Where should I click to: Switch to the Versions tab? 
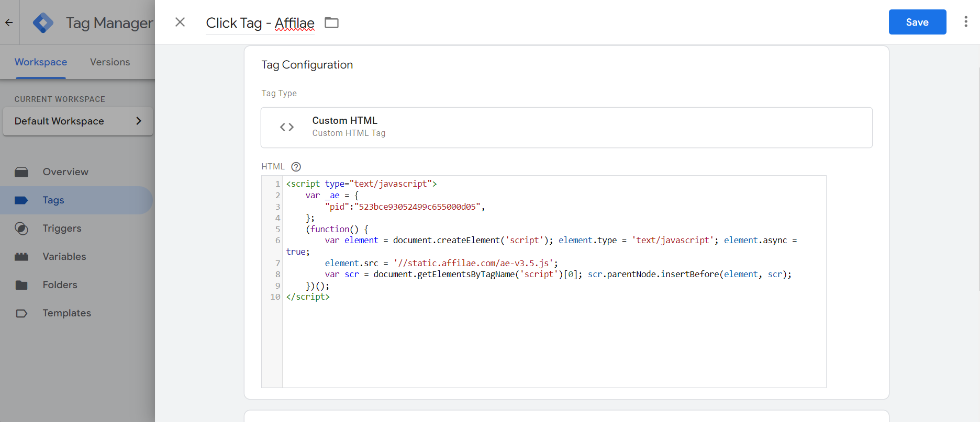click(x=110, y=62)
